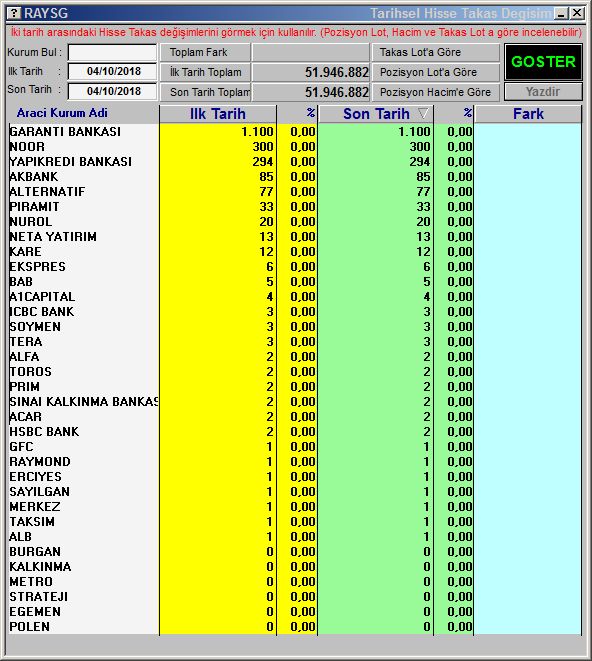Focus the Kurum Bul search field
This screenshot has width=592, height=661.
tap(113, 52)
